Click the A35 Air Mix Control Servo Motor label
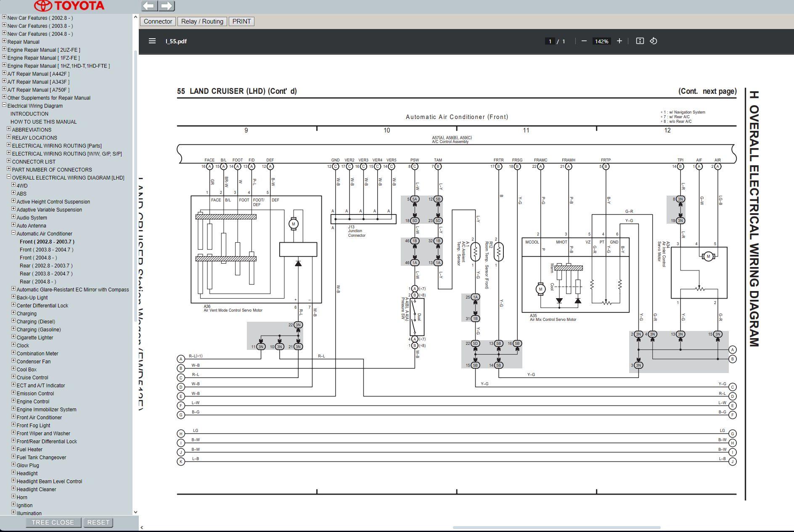This screenshot has width=794, height=532. click(x=553, y=318)
